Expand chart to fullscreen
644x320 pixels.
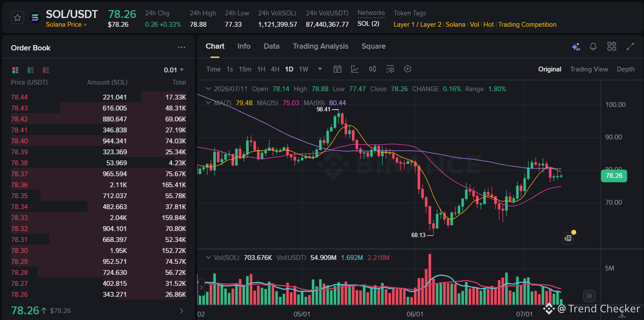click(630, 46)
